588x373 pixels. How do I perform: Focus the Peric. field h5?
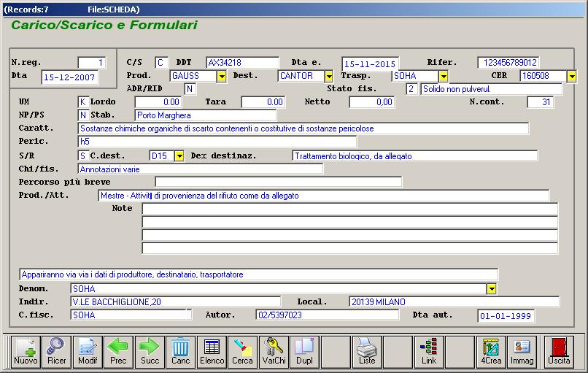pyautogui.click(x=217, y=142)
